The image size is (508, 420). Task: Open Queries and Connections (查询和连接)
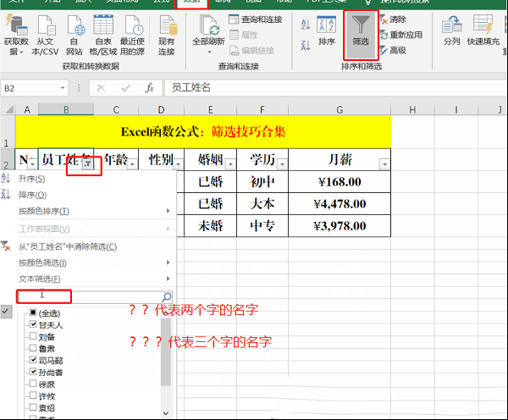click(256, 19)
